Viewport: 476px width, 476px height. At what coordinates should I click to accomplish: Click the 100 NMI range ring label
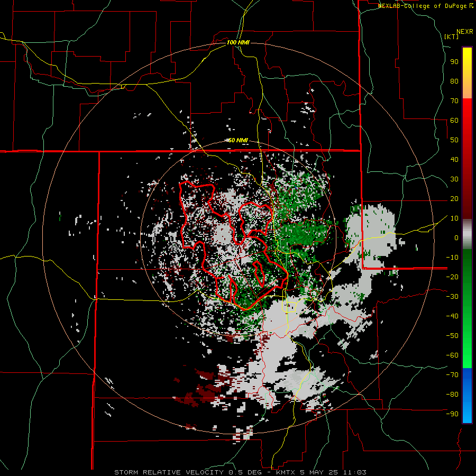(238, 42)
